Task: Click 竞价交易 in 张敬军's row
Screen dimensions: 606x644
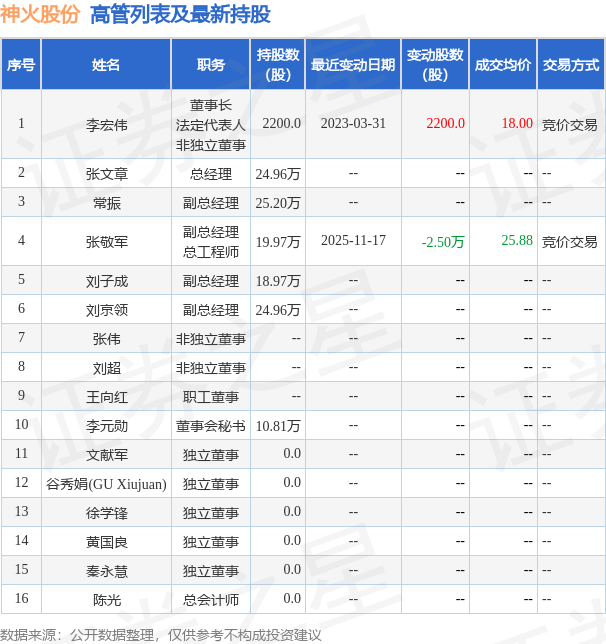Action: click(x=569, y=242)
